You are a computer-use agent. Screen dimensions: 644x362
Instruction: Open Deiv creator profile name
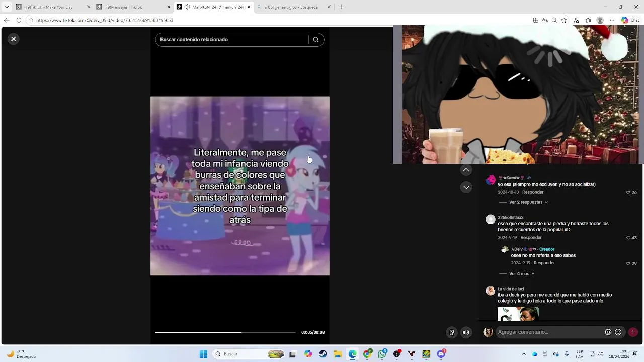pos(524,249)
